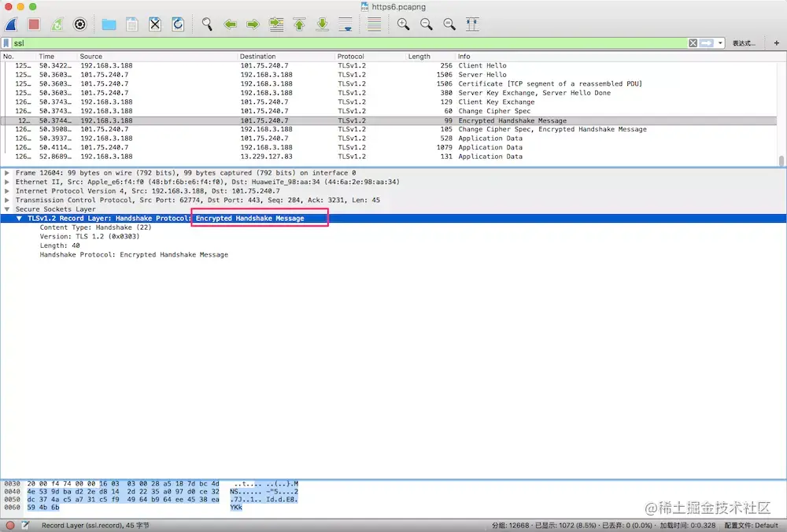Select Handshake Protocol: Encrypted Handshake Message field
The image size is (787, 532).
click(x=134, y=255)
